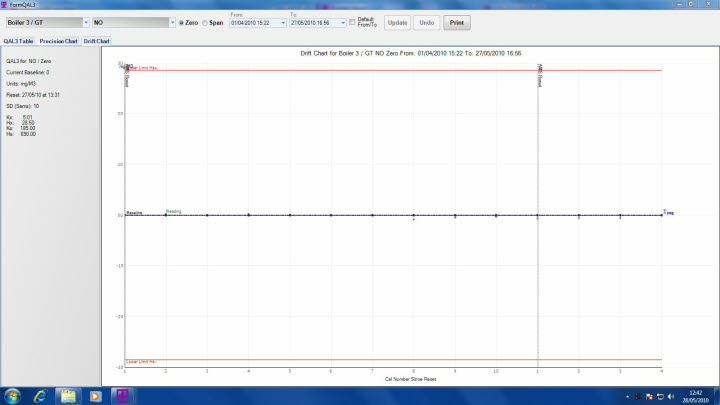Click the Print button

(456, 22)
